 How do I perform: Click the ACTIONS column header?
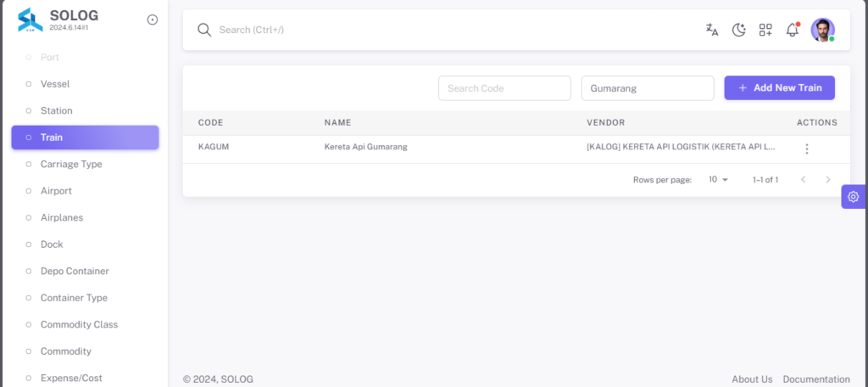817,122
